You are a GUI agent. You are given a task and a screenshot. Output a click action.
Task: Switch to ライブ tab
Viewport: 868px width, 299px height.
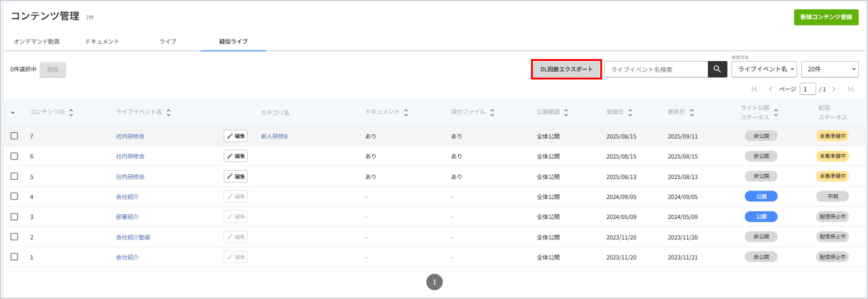(168, 41)
